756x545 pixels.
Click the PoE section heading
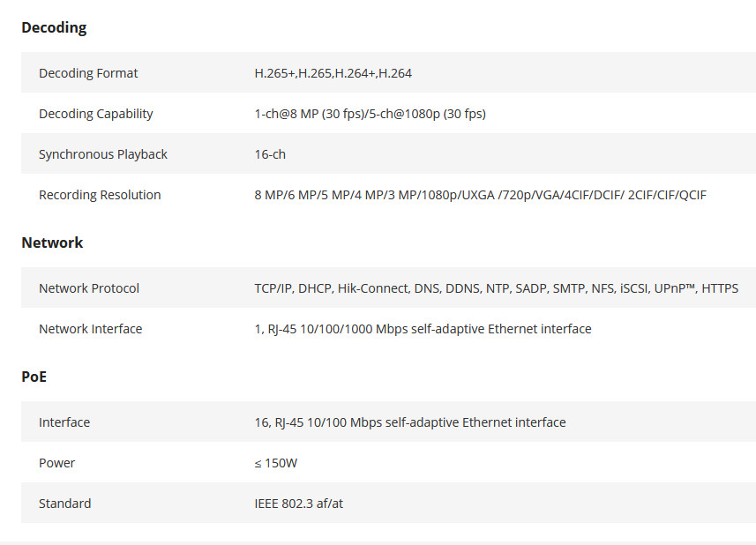point(34,377)
